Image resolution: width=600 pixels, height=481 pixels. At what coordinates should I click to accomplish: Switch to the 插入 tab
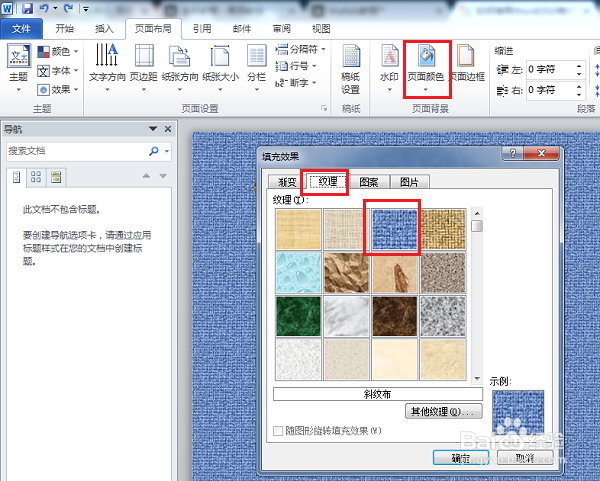click(x=104, y=28)
